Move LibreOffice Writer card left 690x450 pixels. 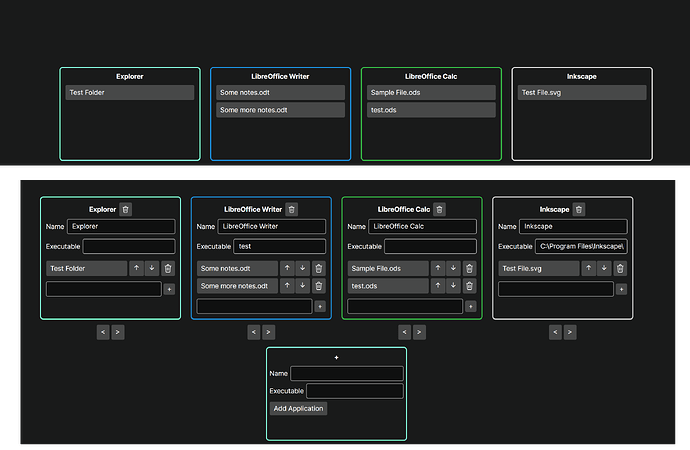pos(254,332)
